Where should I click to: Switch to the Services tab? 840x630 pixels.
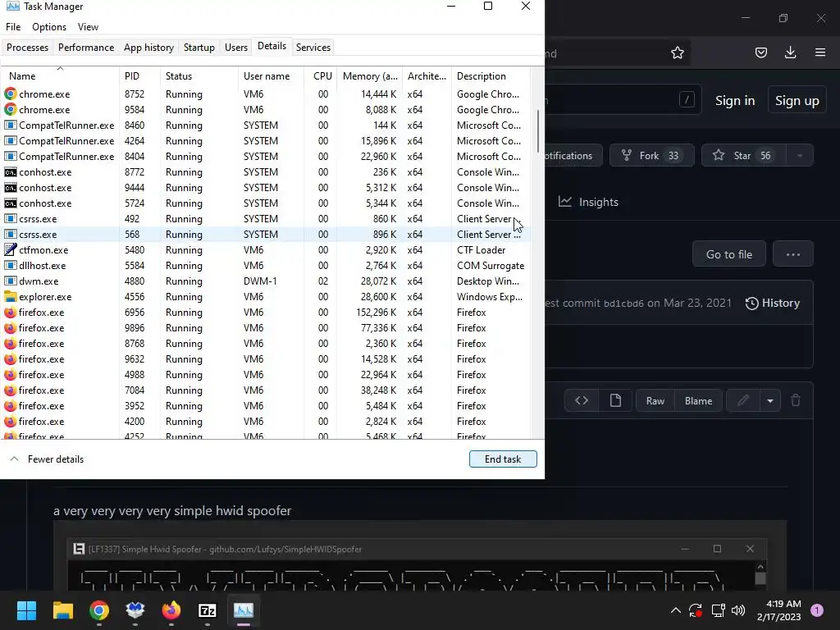tap(313, 47)
